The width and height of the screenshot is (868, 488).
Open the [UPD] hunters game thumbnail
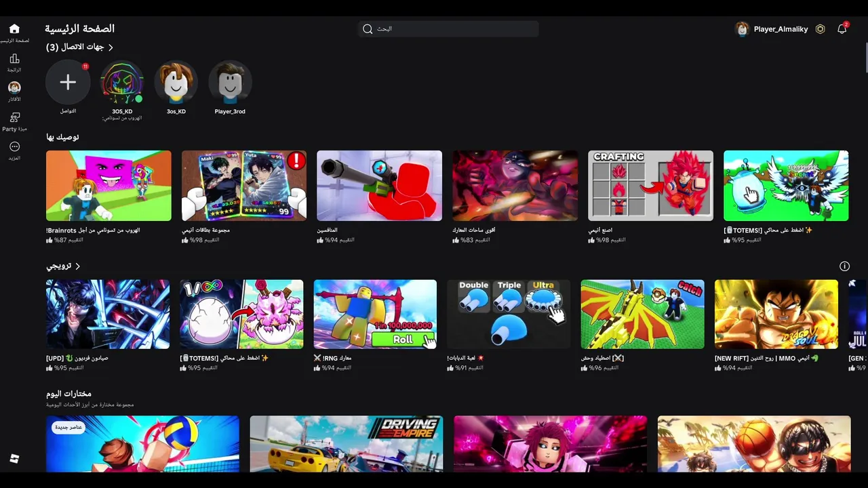(x=108, y=314)
